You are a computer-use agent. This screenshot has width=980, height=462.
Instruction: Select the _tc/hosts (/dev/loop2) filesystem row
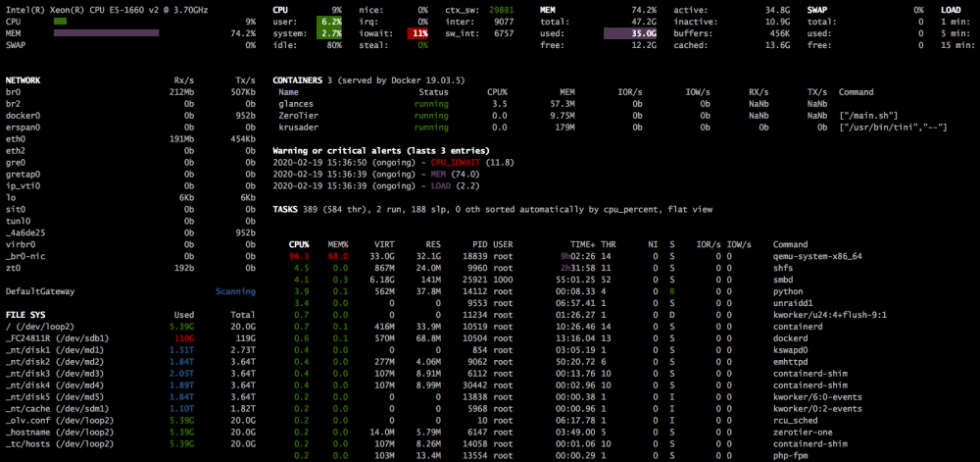coord(130,444)
